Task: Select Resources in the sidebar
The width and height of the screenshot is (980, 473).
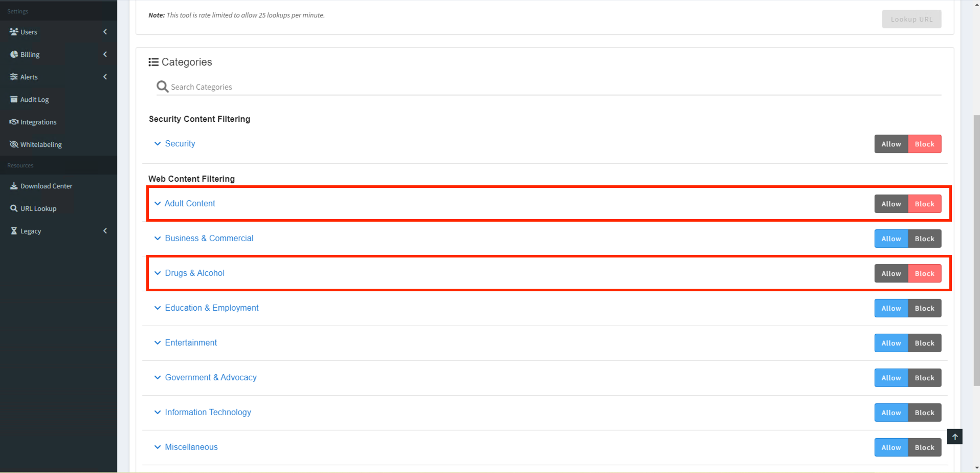Action: coord(20,165)
